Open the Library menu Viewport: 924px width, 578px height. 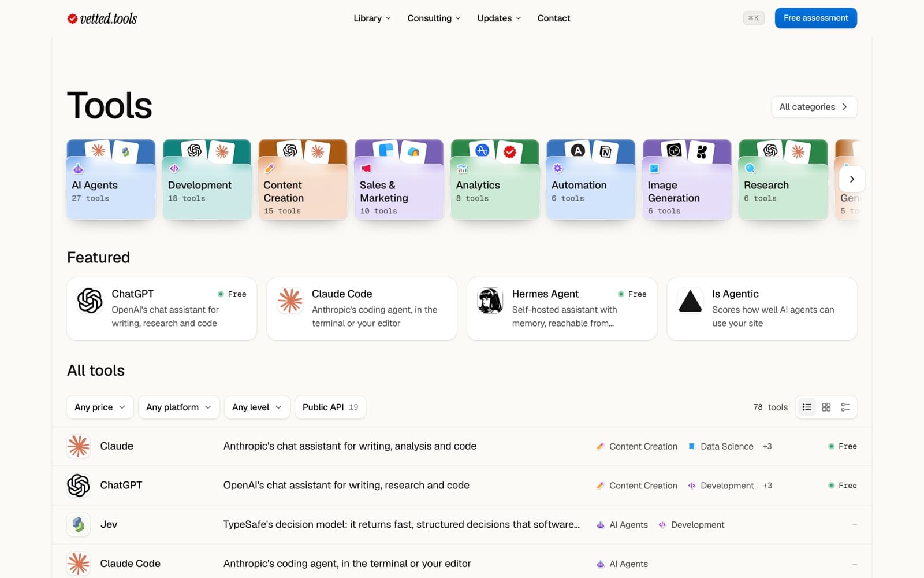[372, 18]
